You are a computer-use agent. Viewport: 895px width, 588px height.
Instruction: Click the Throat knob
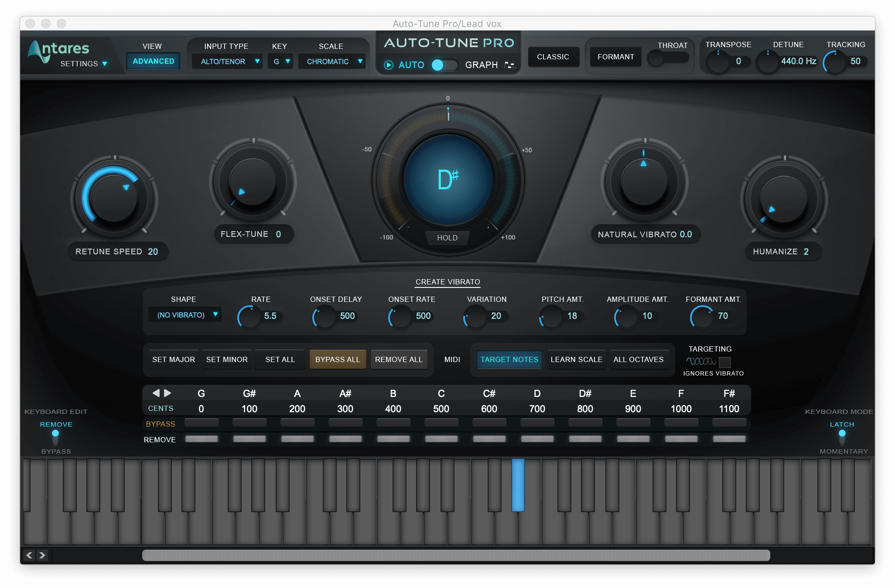click(656, 58)
